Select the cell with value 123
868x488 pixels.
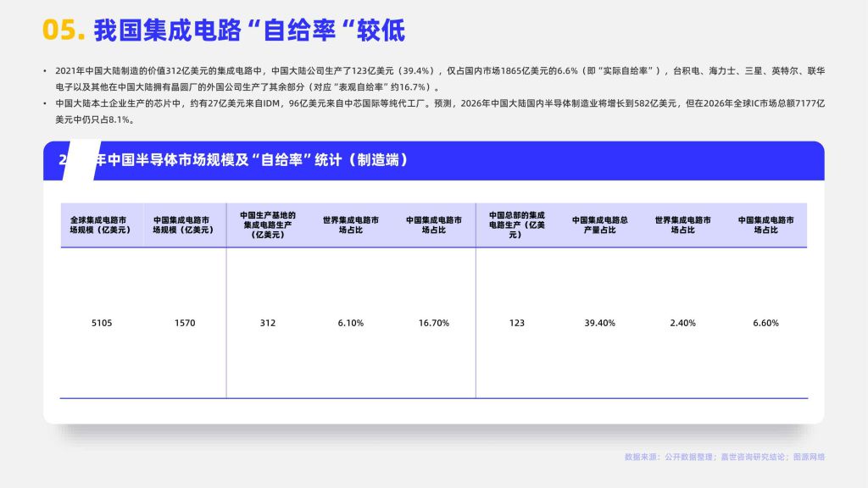(x=516, y=323)
